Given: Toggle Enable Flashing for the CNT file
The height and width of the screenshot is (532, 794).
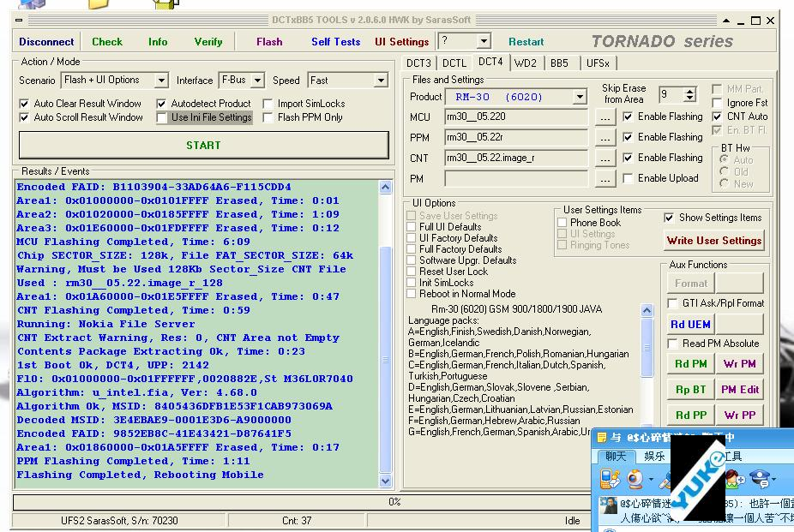Looking at the screenshot, I should [x=628, y=158].
